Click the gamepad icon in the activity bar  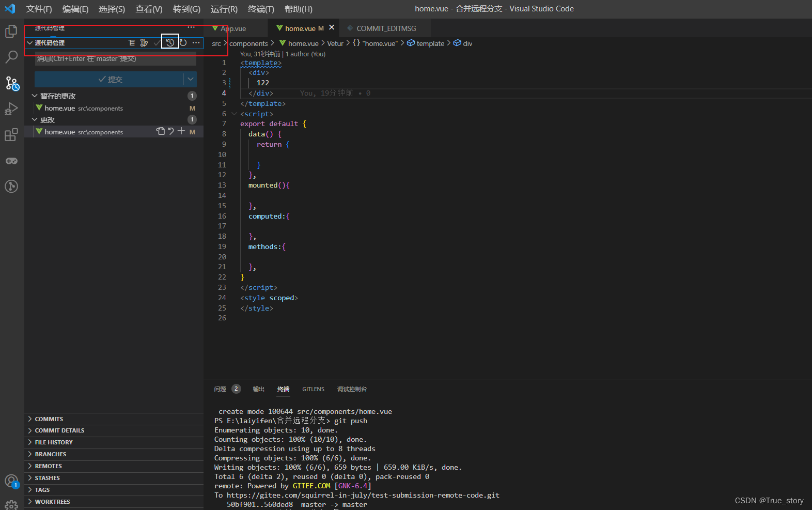(11, 161)
